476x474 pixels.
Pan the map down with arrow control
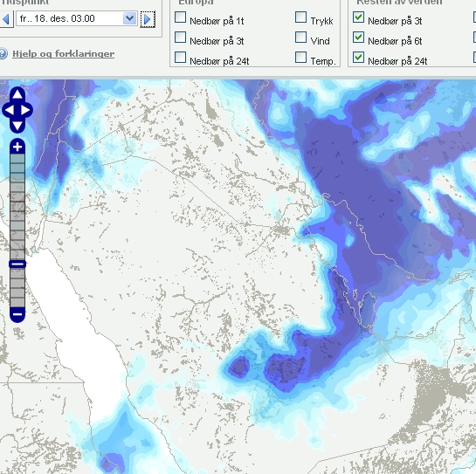click(x=17, y=126)
